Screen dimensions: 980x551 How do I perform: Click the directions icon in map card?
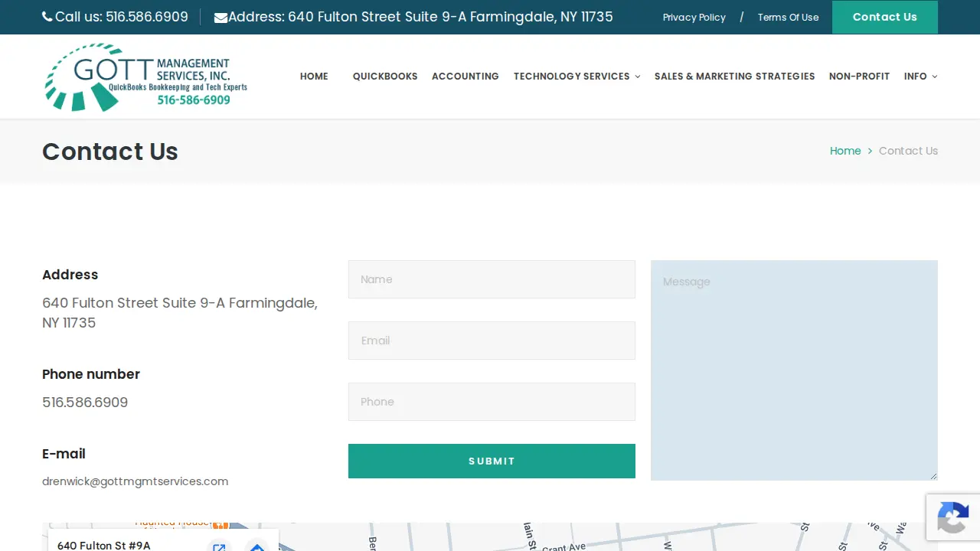[257, 547]
